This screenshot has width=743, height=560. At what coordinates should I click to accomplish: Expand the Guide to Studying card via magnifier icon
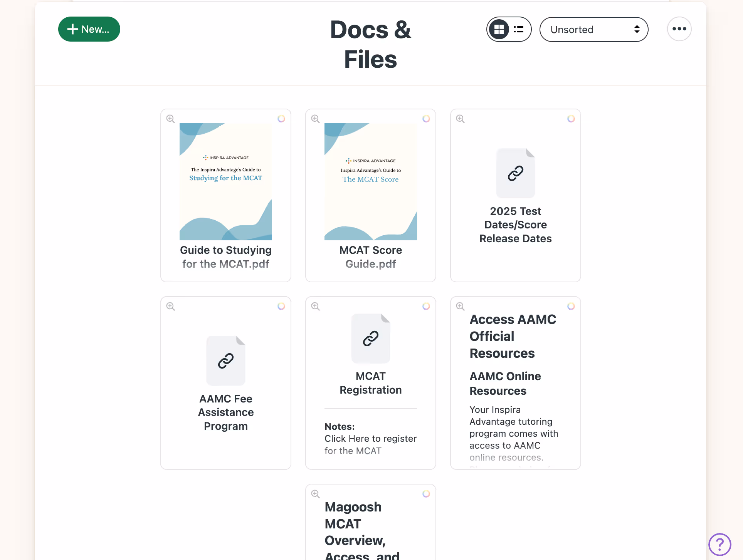pos(170,119)
